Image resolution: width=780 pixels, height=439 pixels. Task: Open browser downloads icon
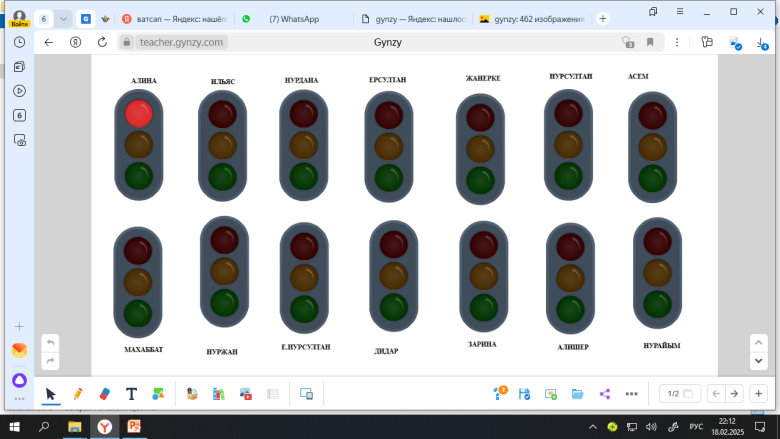pos(761,44)
